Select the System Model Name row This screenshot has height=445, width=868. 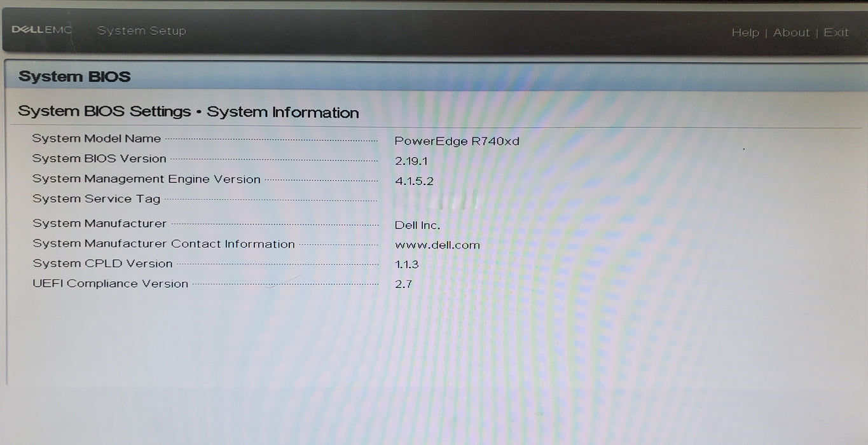(x=97, y=138)
